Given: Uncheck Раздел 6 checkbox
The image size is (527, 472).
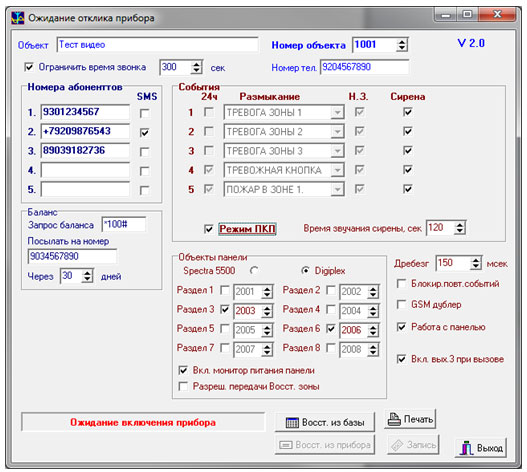Looking at the screenshot, I should coord(331,328).
